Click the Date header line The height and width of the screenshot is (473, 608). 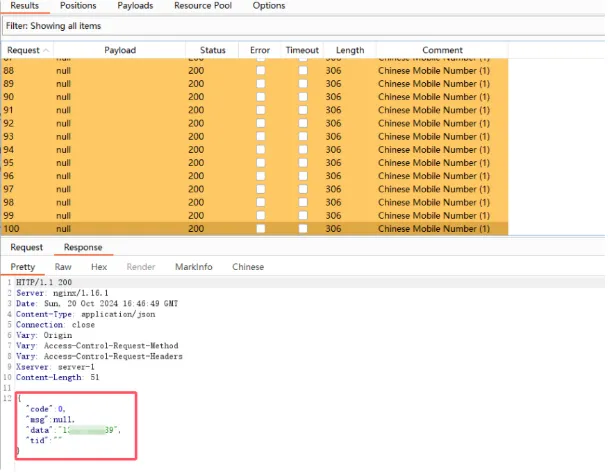pyautogui.click(x=97, y=304)
